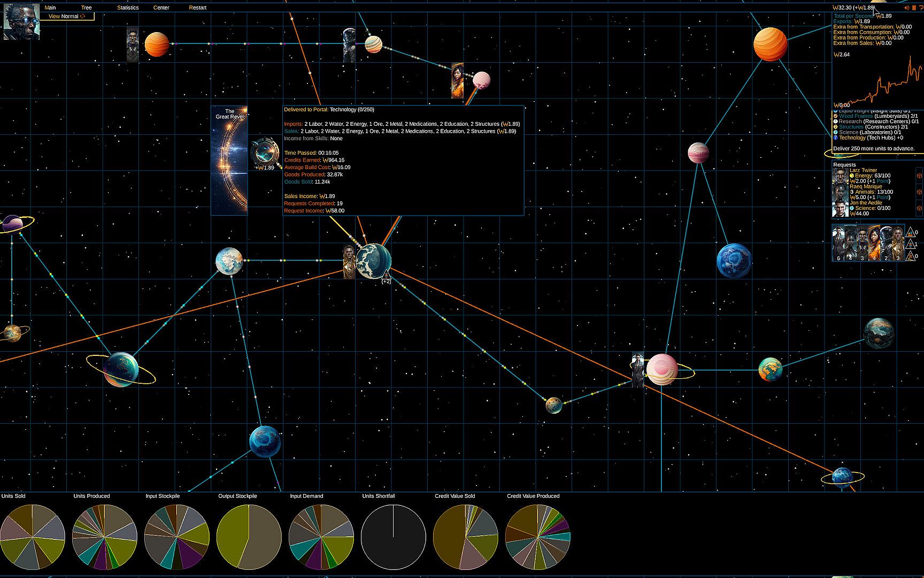
Task: Pause the game with the pause icon
Action: [914, 8]
